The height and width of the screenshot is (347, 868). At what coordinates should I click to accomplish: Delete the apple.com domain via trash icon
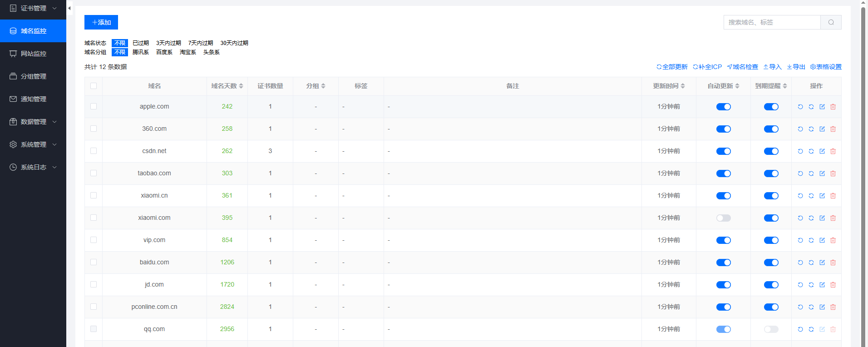tap(833, 107)
